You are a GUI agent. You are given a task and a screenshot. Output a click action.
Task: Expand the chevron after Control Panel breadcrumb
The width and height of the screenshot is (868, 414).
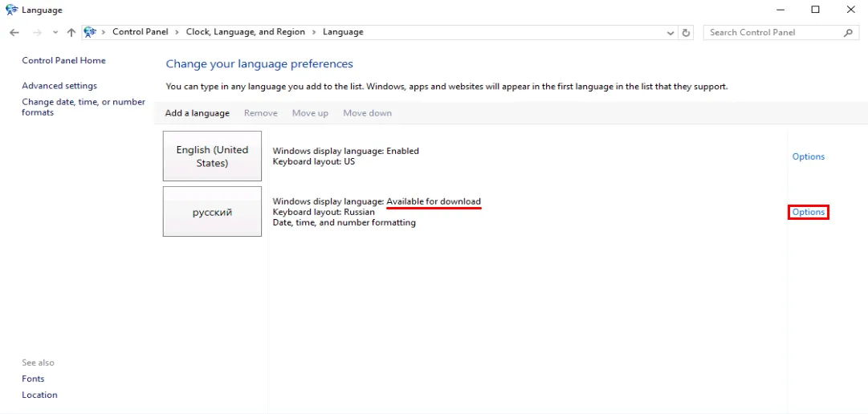(177, 32)
